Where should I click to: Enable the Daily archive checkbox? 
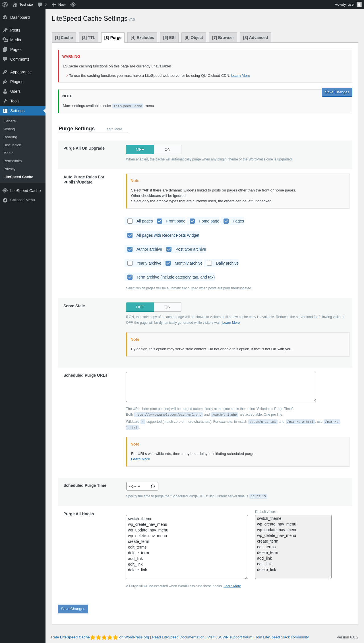[209, 263]
